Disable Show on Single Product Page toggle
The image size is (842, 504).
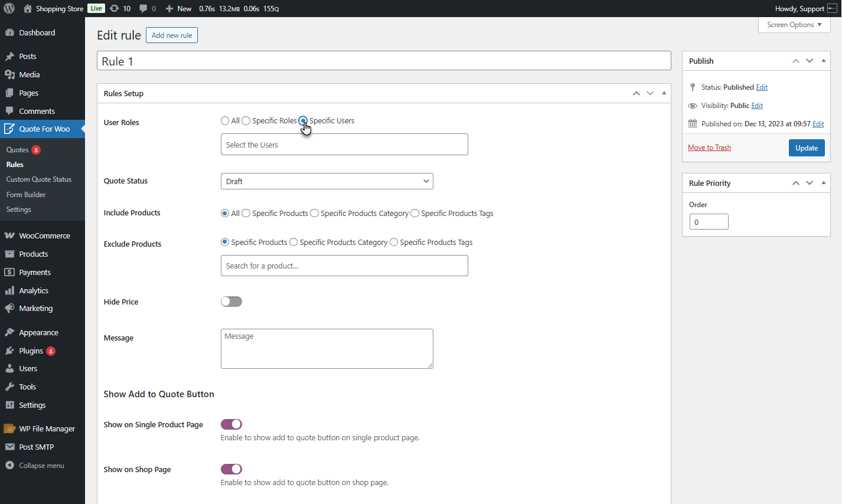231,424
